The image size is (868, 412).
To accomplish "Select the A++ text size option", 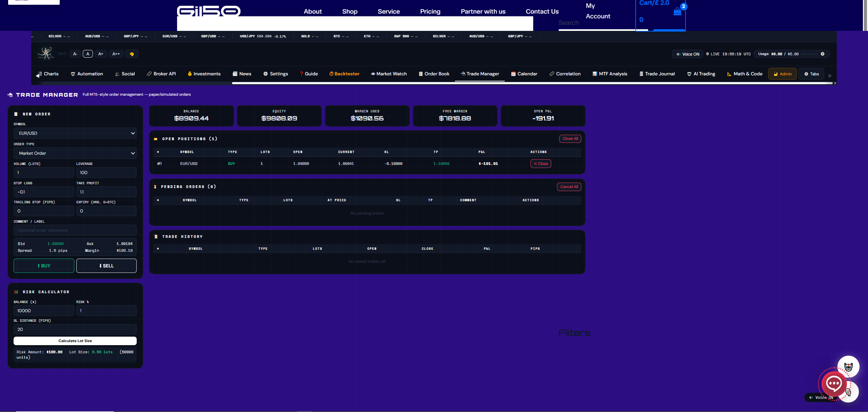I will (116, 54).
